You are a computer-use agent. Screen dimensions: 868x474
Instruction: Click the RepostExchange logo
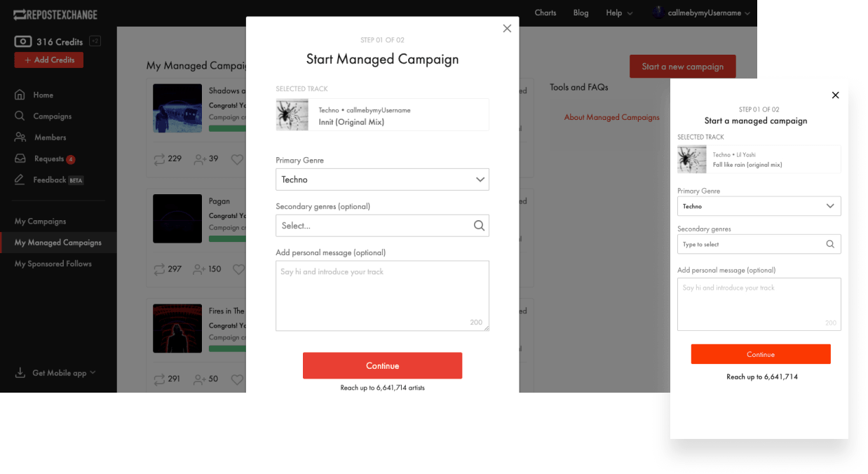(55, 15)
